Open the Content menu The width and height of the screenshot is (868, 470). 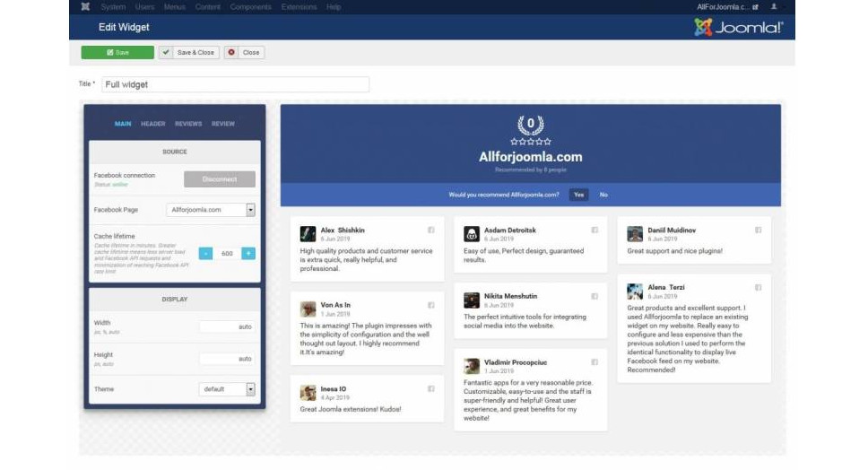208,6
